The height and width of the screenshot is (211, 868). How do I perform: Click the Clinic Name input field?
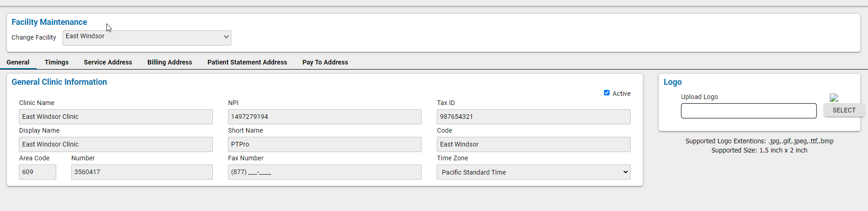(x=116, y=117)
